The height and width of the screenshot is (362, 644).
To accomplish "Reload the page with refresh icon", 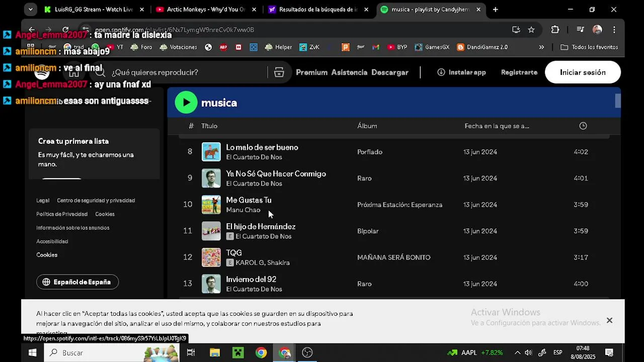I will coord(65,30).
